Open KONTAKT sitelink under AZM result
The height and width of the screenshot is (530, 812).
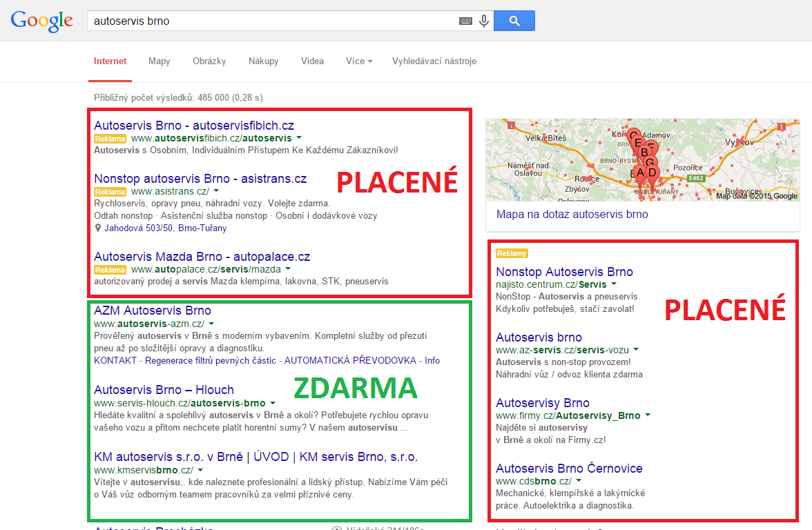(x=115, y=360)
